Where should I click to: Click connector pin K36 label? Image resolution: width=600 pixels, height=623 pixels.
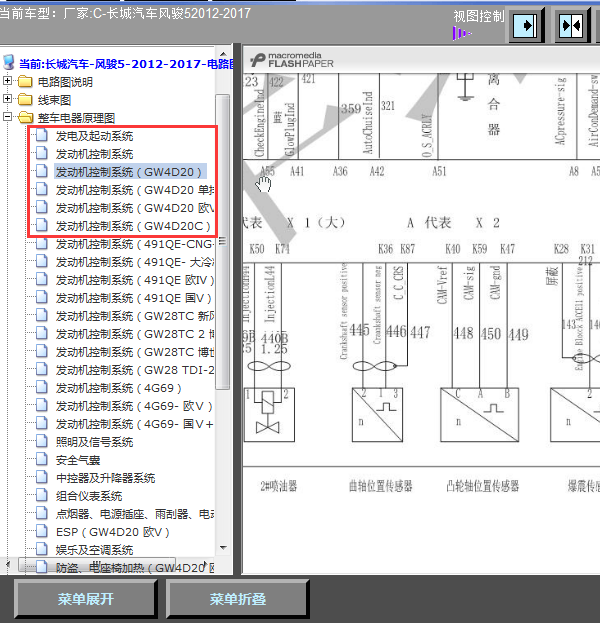click(385, 249)
